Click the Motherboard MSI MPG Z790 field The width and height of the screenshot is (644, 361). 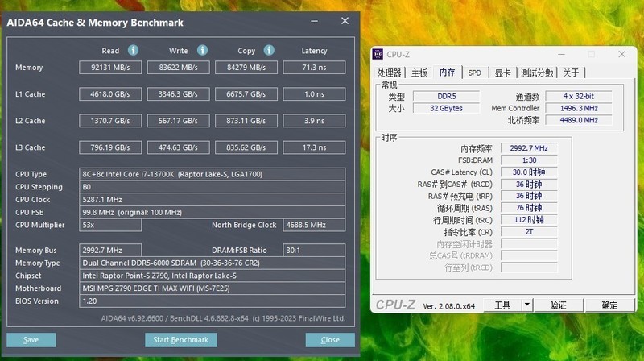tap(213, 288)
